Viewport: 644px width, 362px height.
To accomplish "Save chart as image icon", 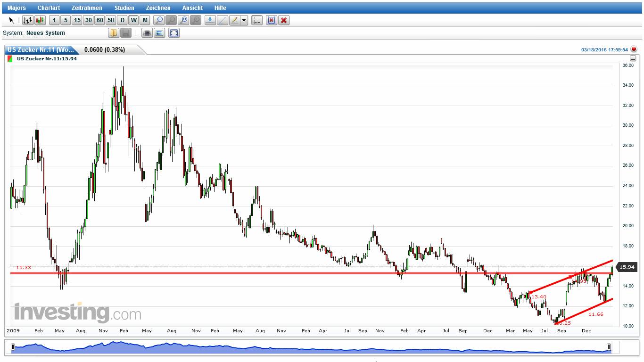I will click(x=159, y=33).
